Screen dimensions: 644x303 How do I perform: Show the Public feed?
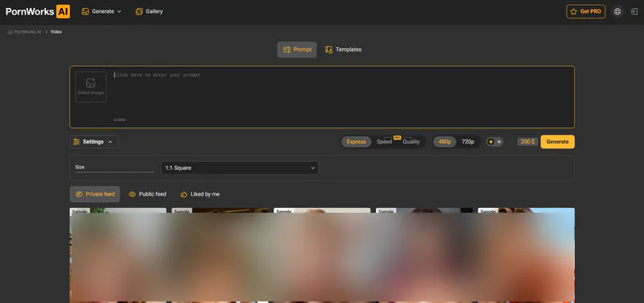tap(147, 194)
